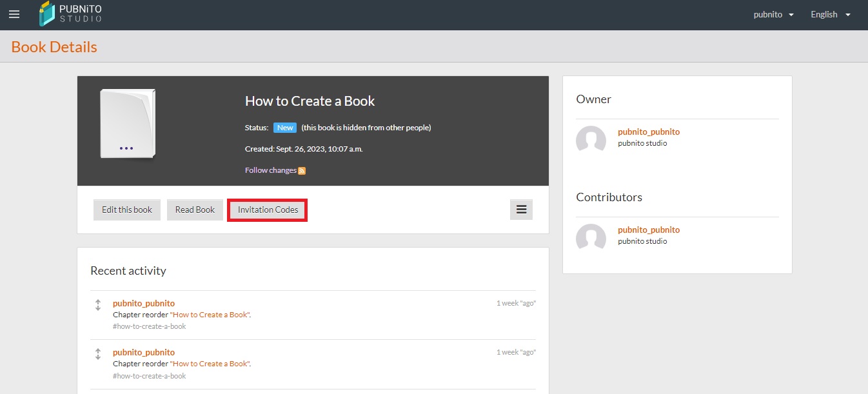
Task: Click the book cover thumbnail
Action: 128,124
